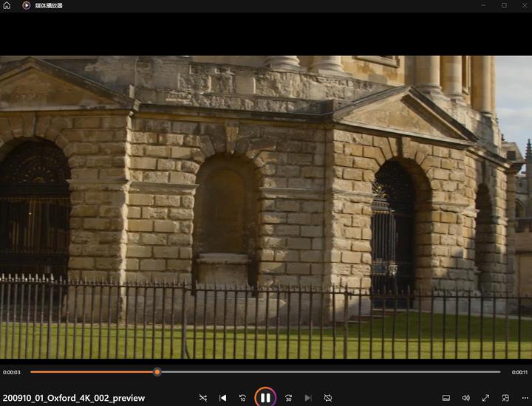The width and height of the screenshot is (532, 406).
Task: Click the Oxford video title text
Action: pos(74,398)
